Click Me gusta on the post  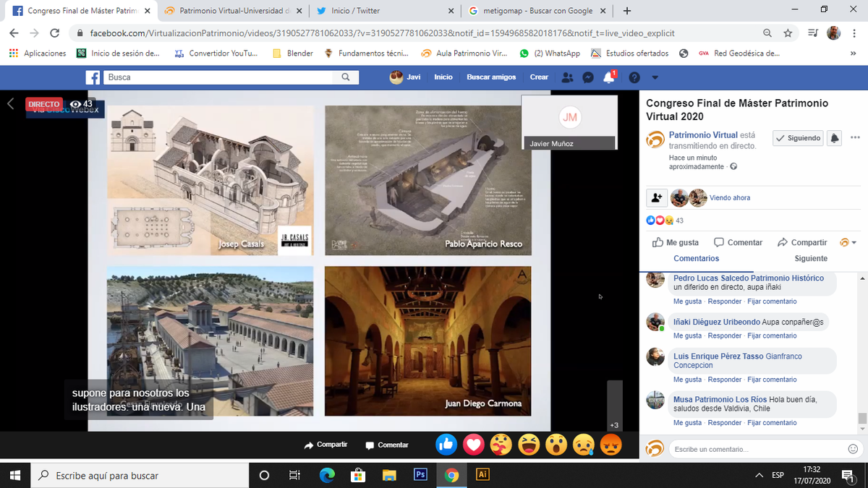pos(676,242)
